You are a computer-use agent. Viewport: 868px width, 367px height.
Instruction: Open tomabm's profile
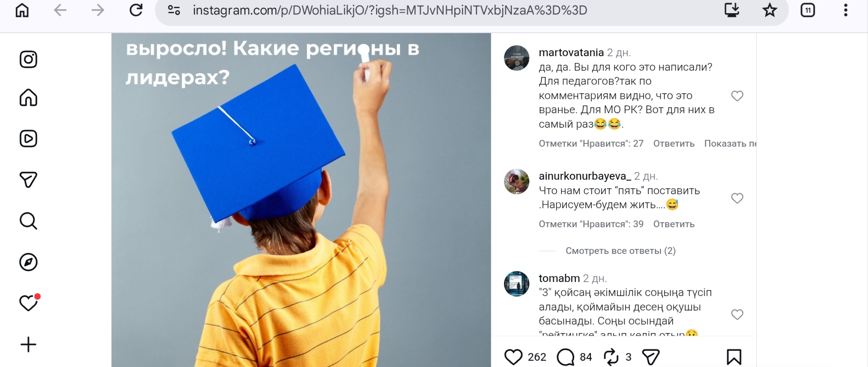click(x=559, y=278)
